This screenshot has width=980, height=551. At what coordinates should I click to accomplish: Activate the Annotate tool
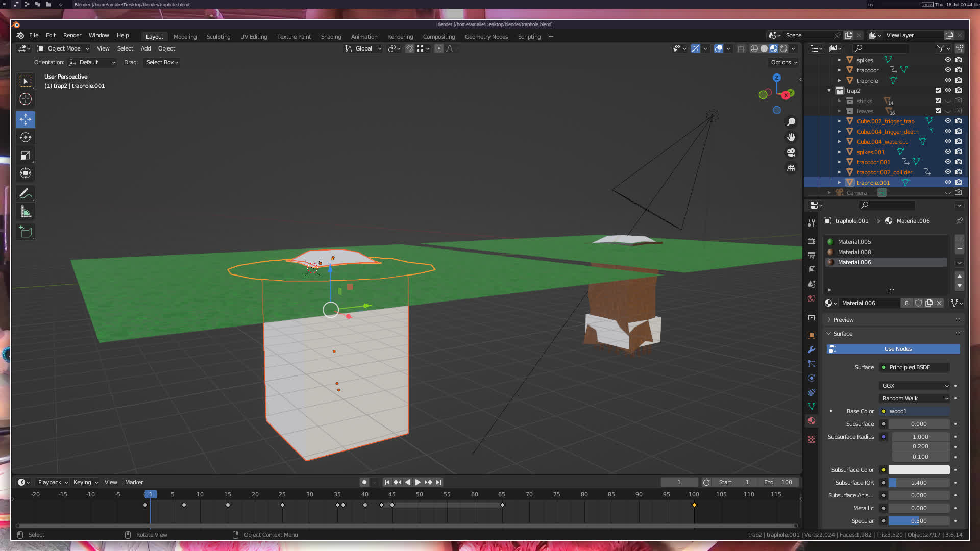pos(26,194)
